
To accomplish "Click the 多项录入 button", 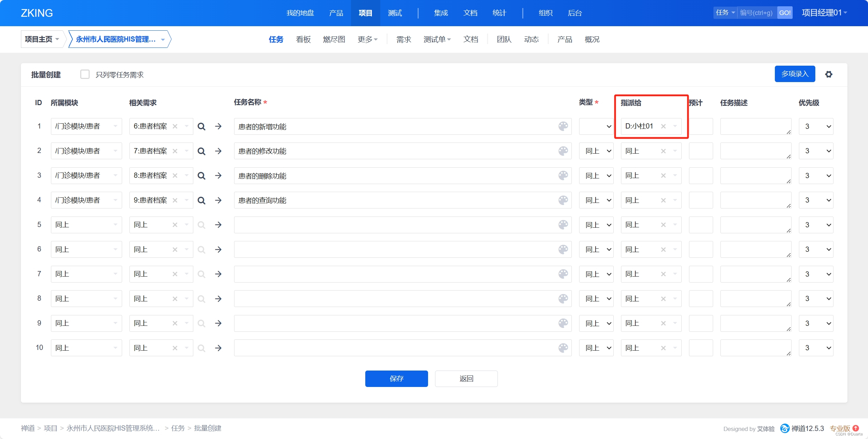I will 795,74.
